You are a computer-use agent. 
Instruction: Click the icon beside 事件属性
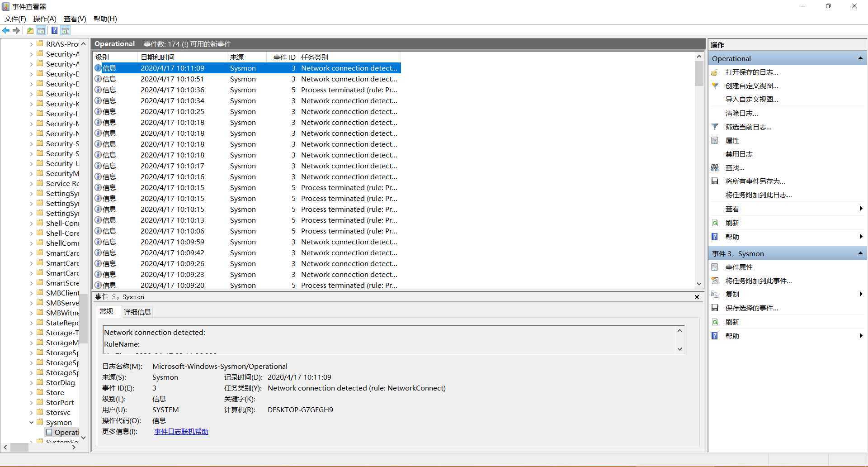(x=715, y=267)
